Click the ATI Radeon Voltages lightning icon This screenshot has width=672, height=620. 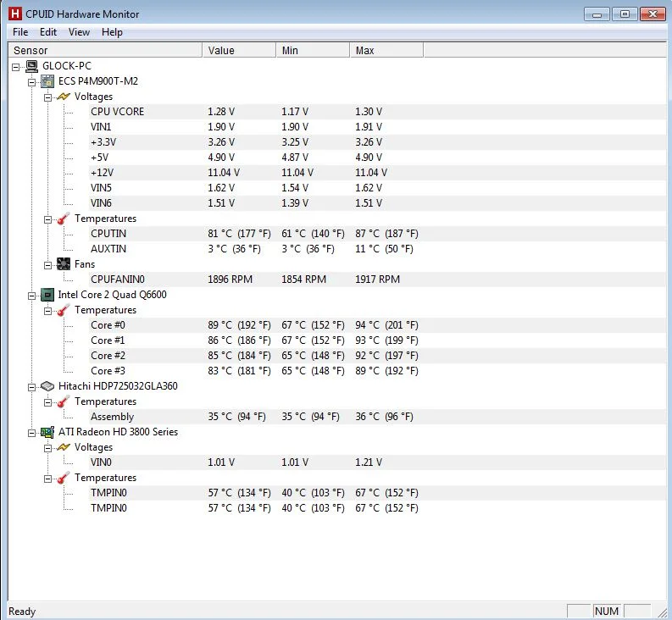tap(64, 447)
